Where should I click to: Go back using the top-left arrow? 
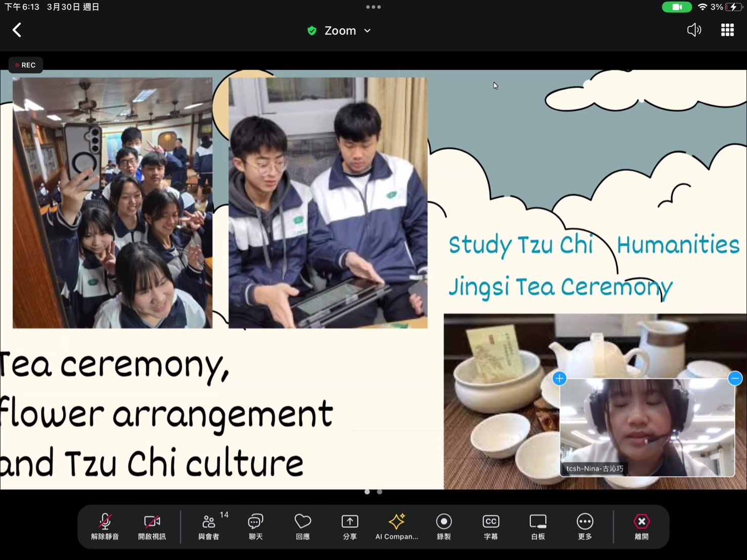[x=17, y=30]
